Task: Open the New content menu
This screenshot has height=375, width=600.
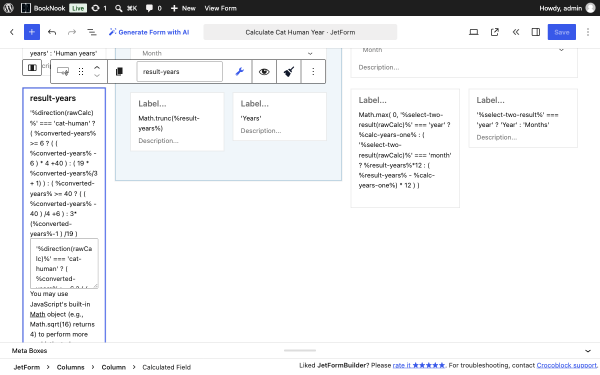Action: click(x=183, y=8)
